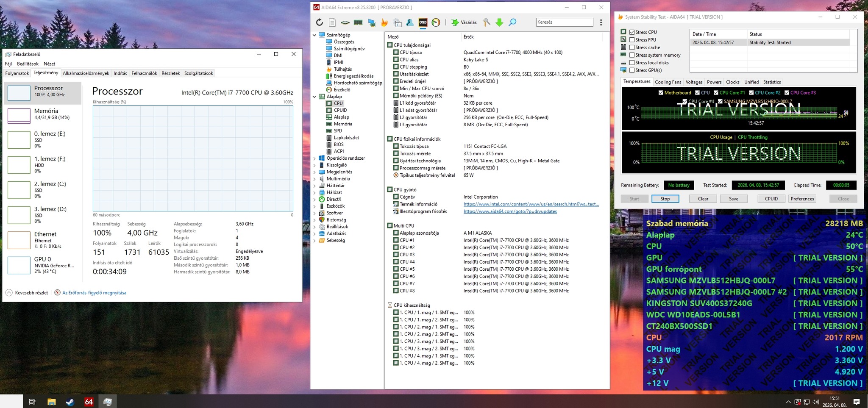Image resolution: width=868 pixels, height=408 pixels.
Task: Toggle the OSD panel toolbar icon
Action: click(x=423, y=22)
